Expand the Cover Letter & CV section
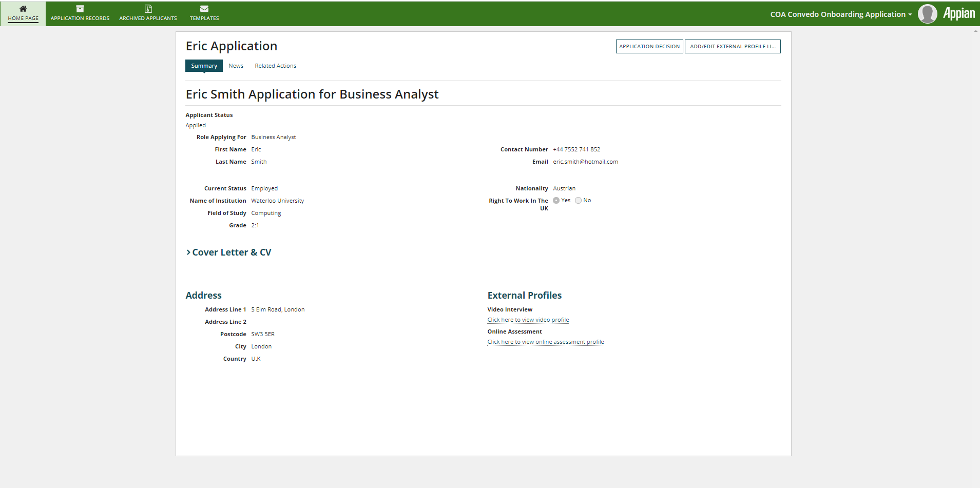The height and width of the screenshot is (488, 980). tap(228, 252)
